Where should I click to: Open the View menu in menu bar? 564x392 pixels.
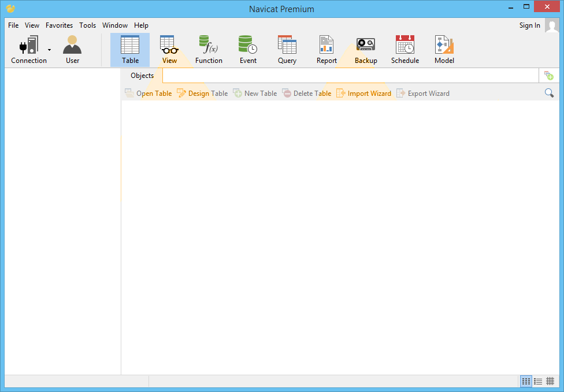(32, 25)
